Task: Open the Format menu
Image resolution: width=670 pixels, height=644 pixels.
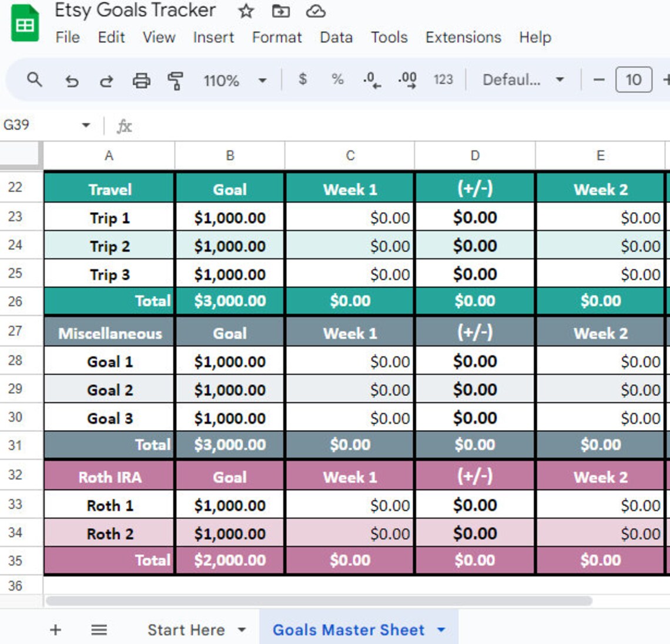Action: [277, 38]
